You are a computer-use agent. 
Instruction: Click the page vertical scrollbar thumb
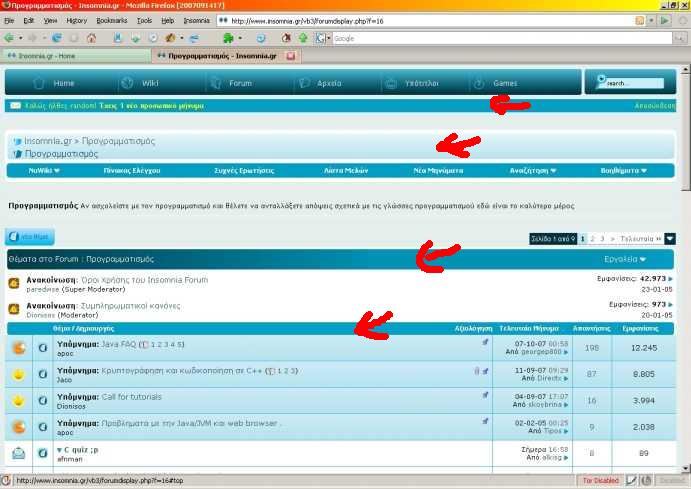coord(686,132)
